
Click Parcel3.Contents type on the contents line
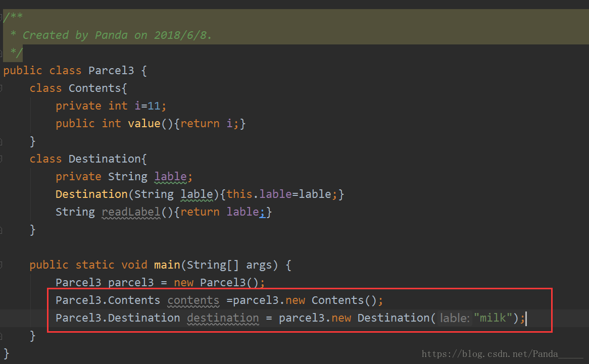108,300
